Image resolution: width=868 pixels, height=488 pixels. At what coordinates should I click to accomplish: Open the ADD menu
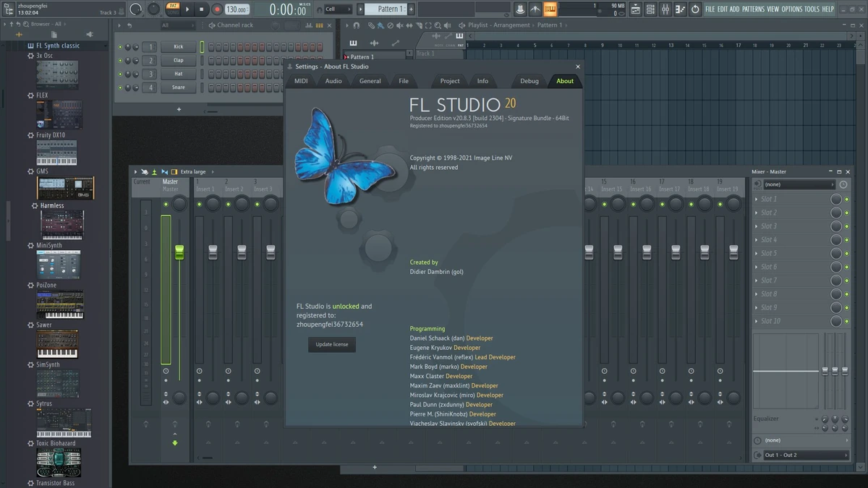click(734, 9)
